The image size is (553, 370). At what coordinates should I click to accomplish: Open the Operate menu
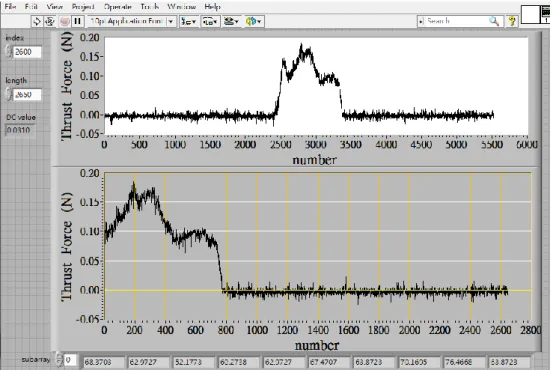coord(118,7)
